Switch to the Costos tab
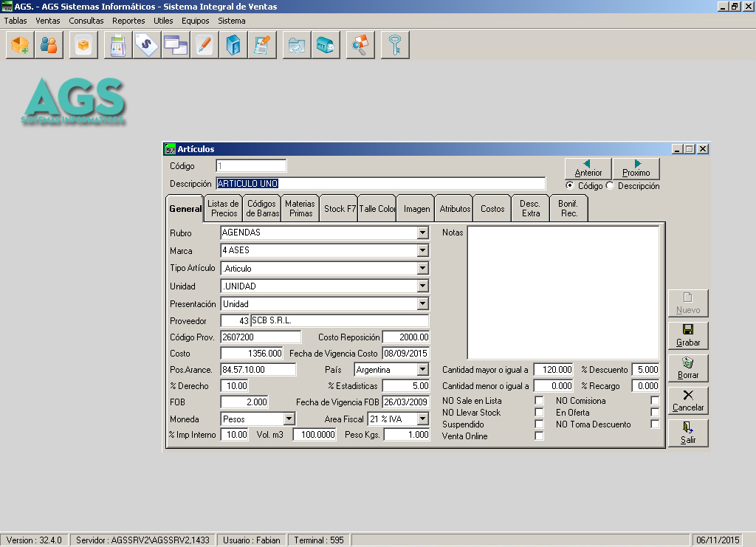756x547 pixels. pyautogui.click(x=492, y=209)
